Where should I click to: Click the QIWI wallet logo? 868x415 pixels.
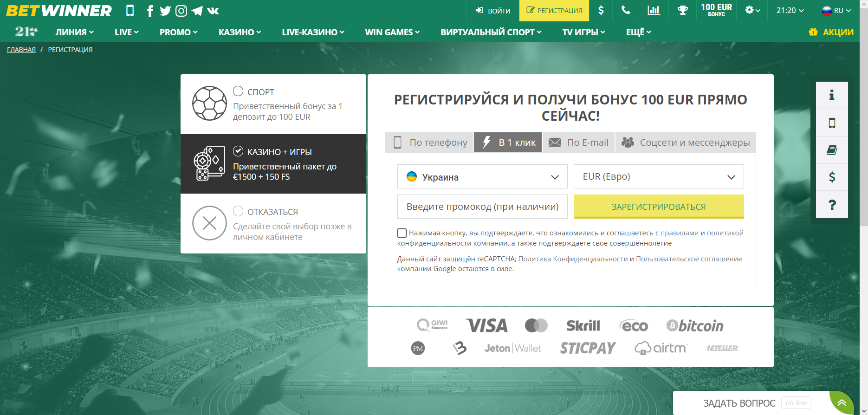(x=432, y=325)
